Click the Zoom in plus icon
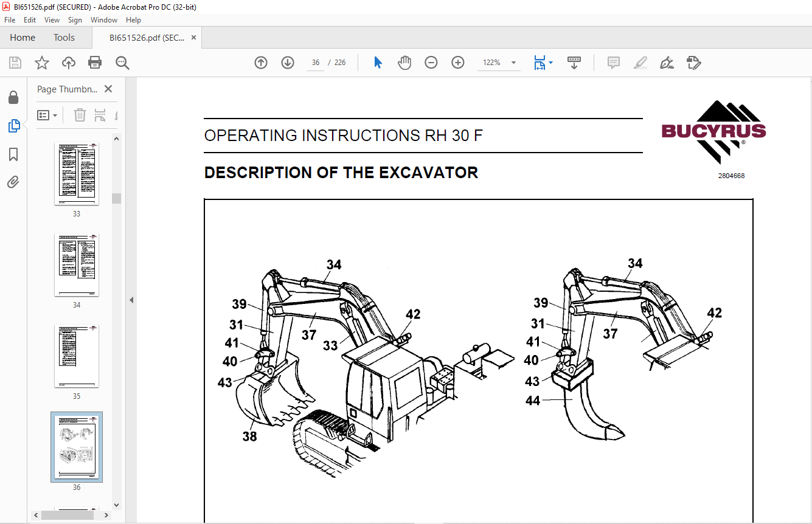This screenshot has height=524, width=812. click(x=458, y=63)
